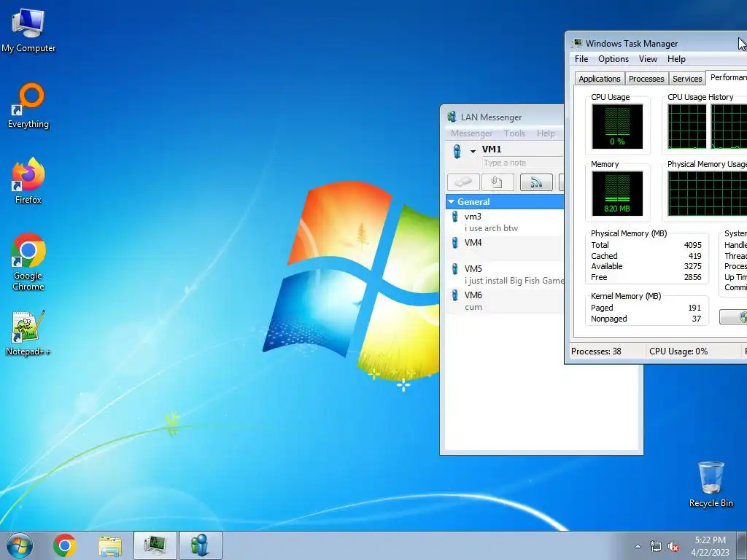Screen dimensions: 747x560
Task: Open the Tools menu in LAN Messenger
Action: pyautogui.click(x=514, y=133)
